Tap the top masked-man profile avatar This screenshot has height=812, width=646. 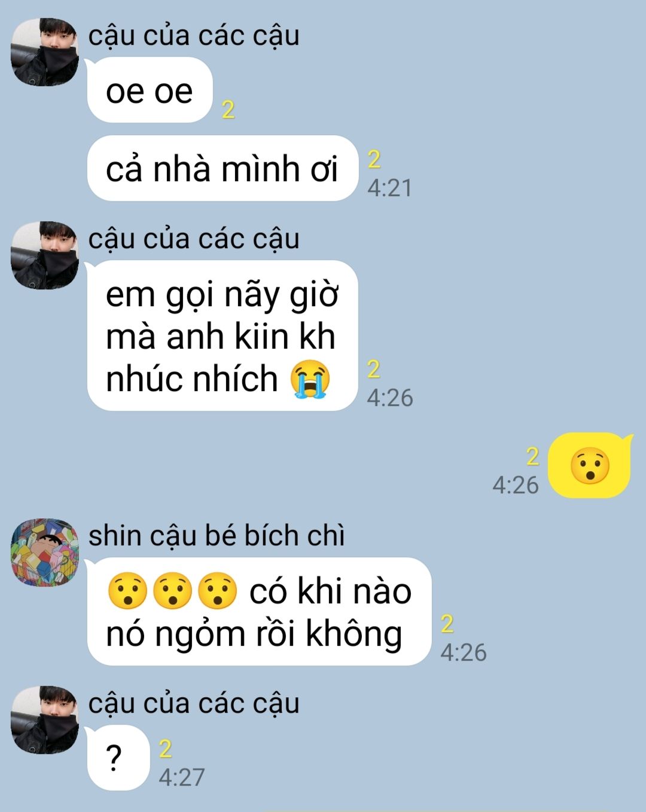tap(45, 52)
